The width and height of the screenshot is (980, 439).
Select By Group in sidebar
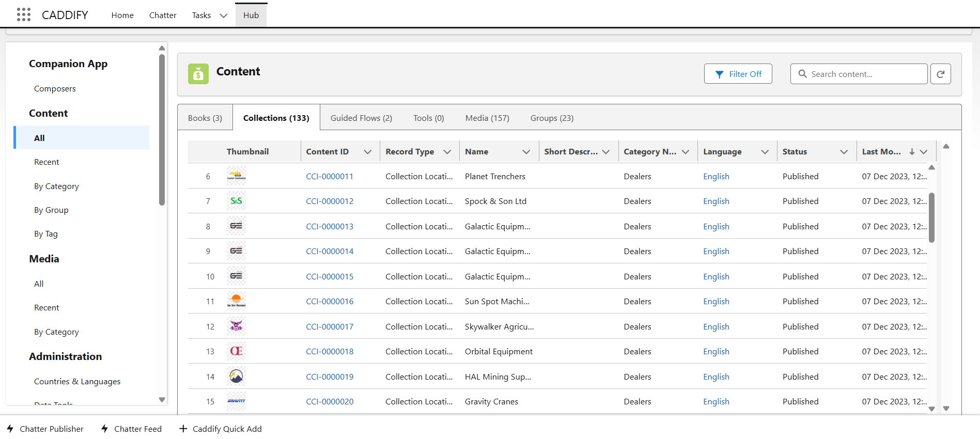[x=51, y=210]
